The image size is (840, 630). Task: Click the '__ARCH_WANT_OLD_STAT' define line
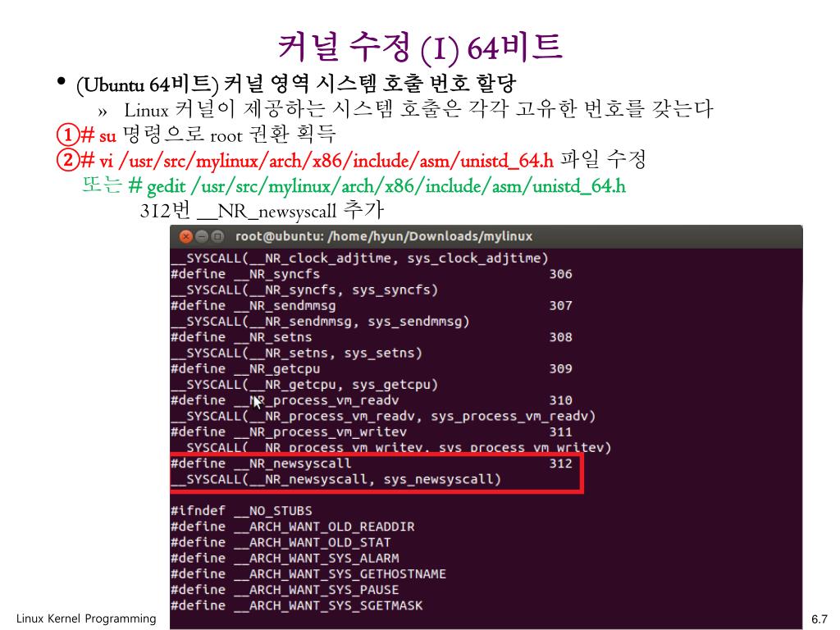(281, 543)
